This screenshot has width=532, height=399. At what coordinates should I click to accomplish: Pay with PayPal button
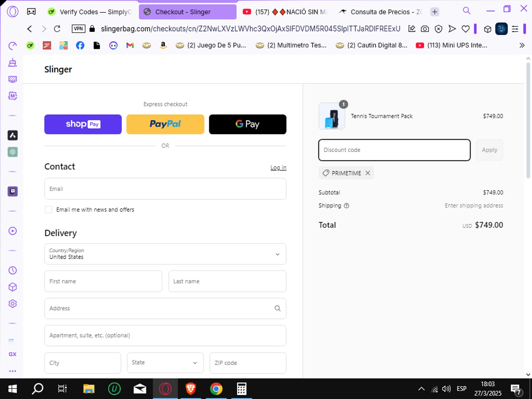(165, 124)
